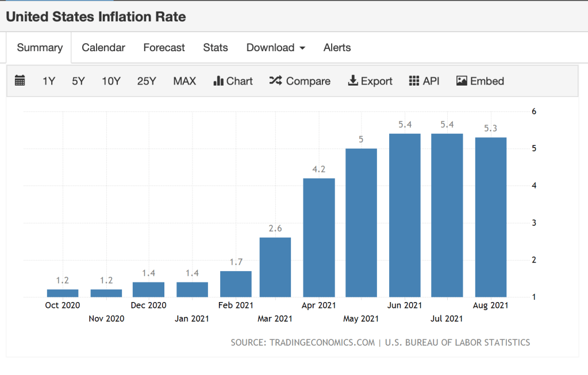The image size is (588, 375).
Task: Show MAX historical data range
Action: 185,81
